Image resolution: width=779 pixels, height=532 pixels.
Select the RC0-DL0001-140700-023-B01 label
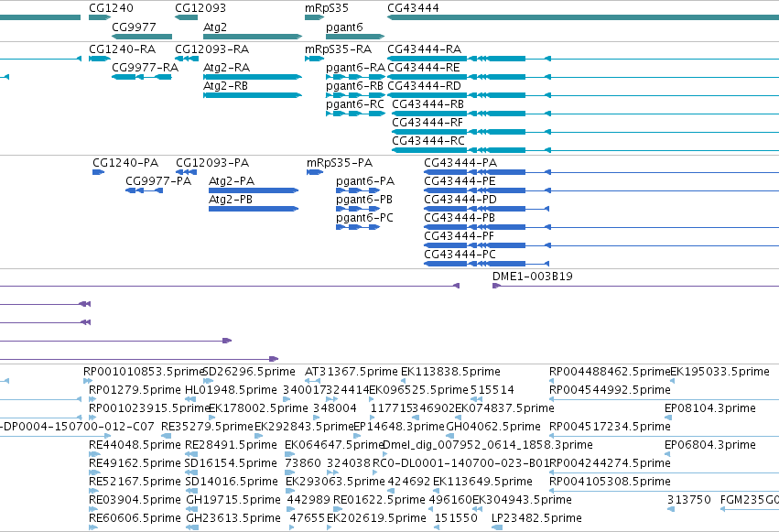(x=460, y=463)
